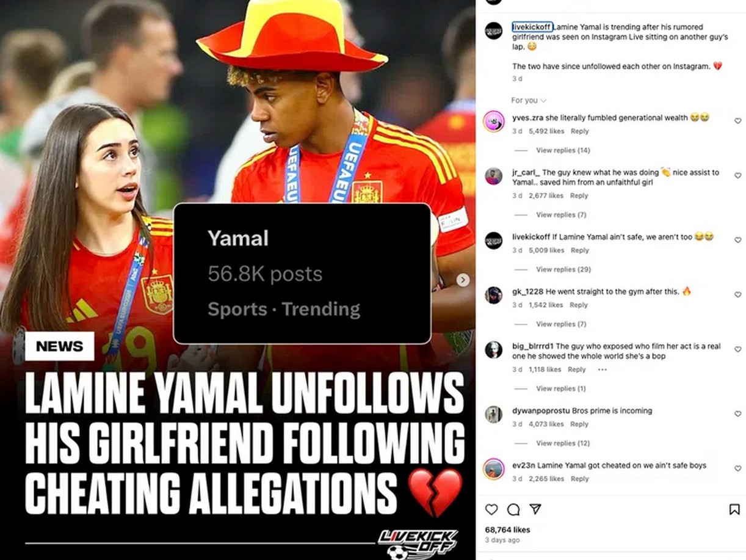This screenshot has height=560, width=746.
Task: Open the comment bubble icon
Action: [513, 509]
